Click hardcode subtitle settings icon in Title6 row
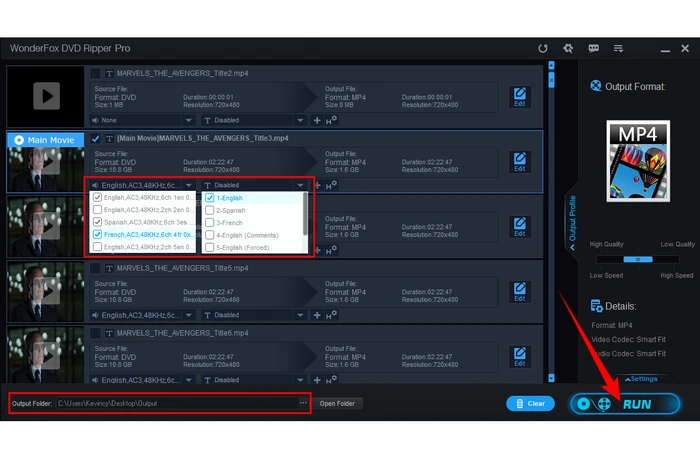This screenshot has width=700, height=455. [x=331, y=380]
